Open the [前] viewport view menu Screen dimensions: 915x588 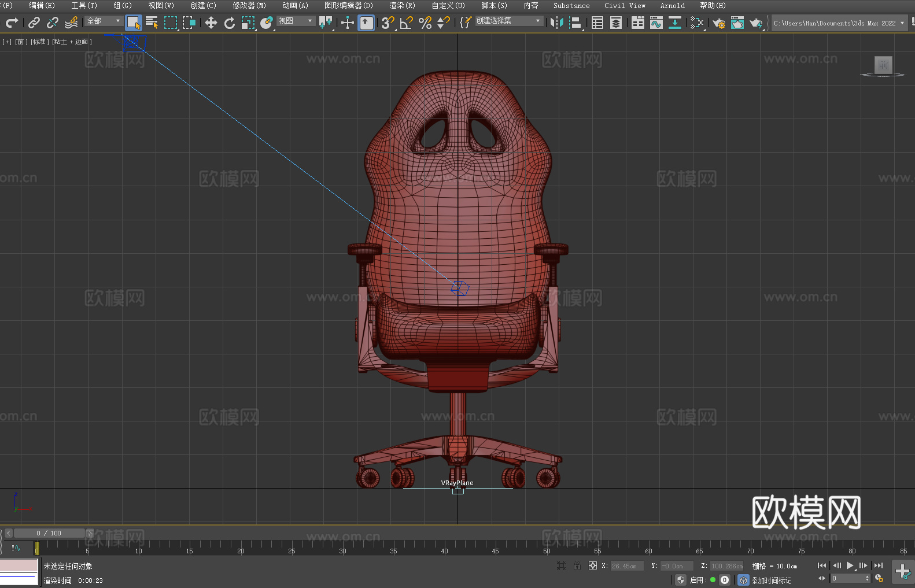click(x=20, y=42)
